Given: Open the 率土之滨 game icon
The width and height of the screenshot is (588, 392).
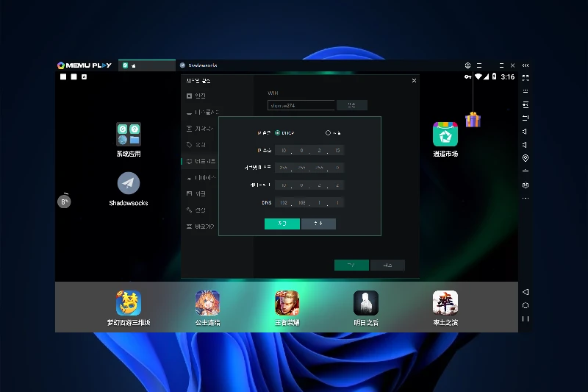Looking at the screenshot, I should [445, 303].
